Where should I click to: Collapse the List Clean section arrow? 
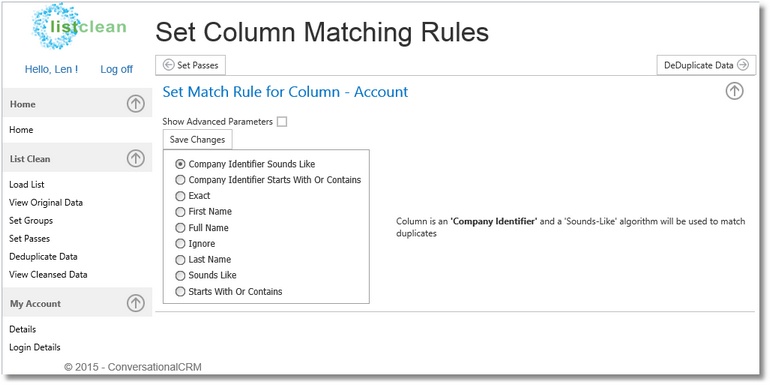pyautogui.click(x=136, y=158)
